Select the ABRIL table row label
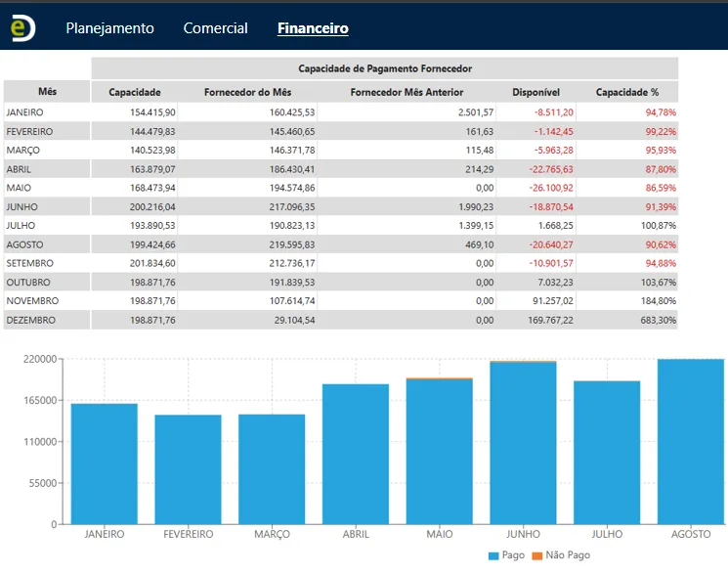Viewport: 728px width, 573px height. pos(19,169)
